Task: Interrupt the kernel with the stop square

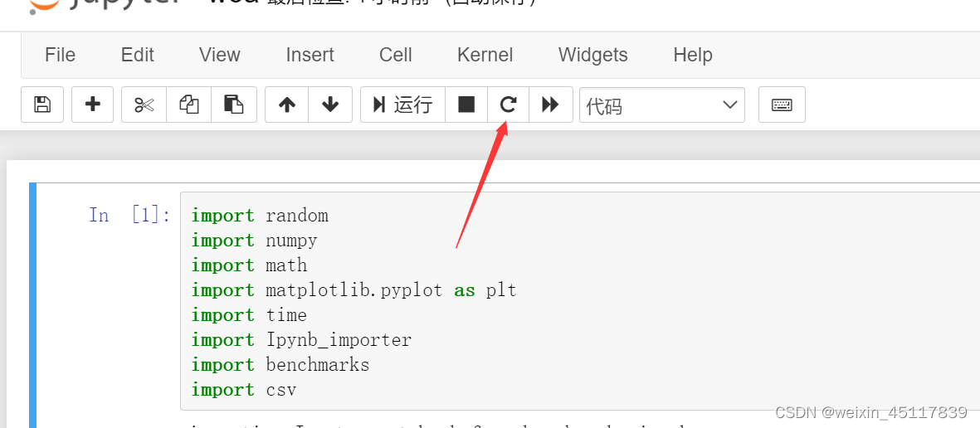Action: pyautogui.click(x=466, y=105)
